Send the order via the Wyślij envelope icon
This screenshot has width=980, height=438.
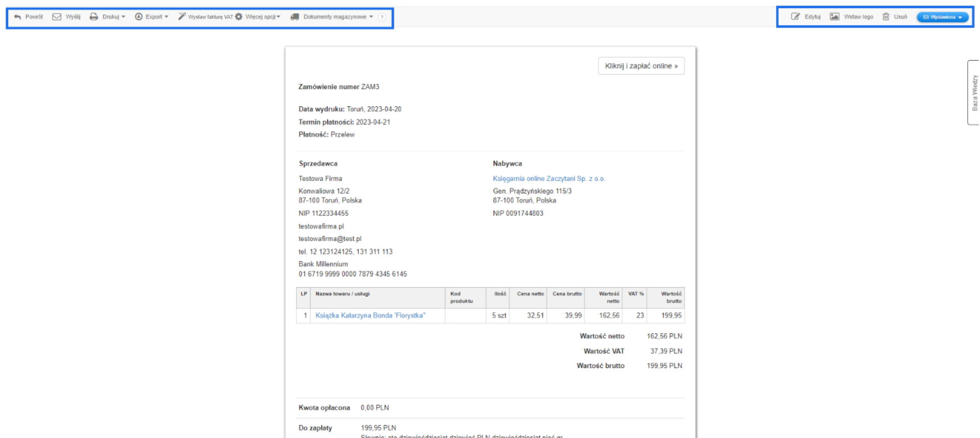57,17
